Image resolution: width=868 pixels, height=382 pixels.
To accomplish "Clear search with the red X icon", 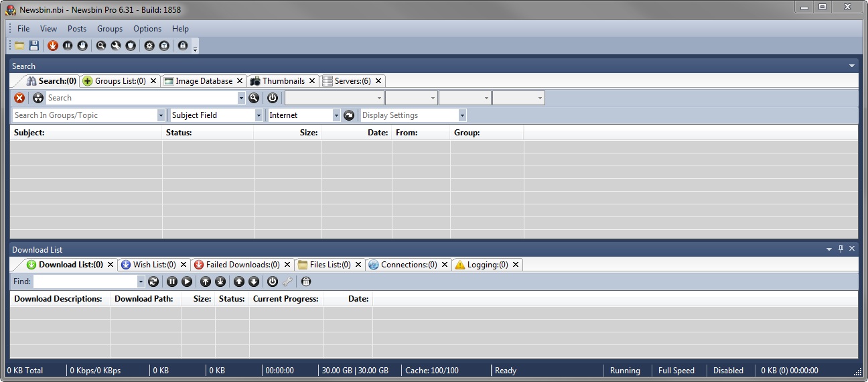I will point(19,98).
